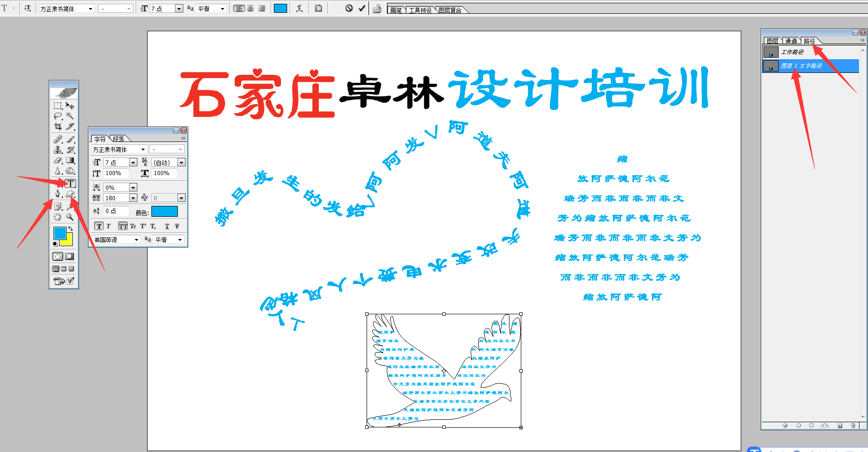Toggle All Caps in Character panel
Screen dimensions: 868x452
(x=123, y=226)
